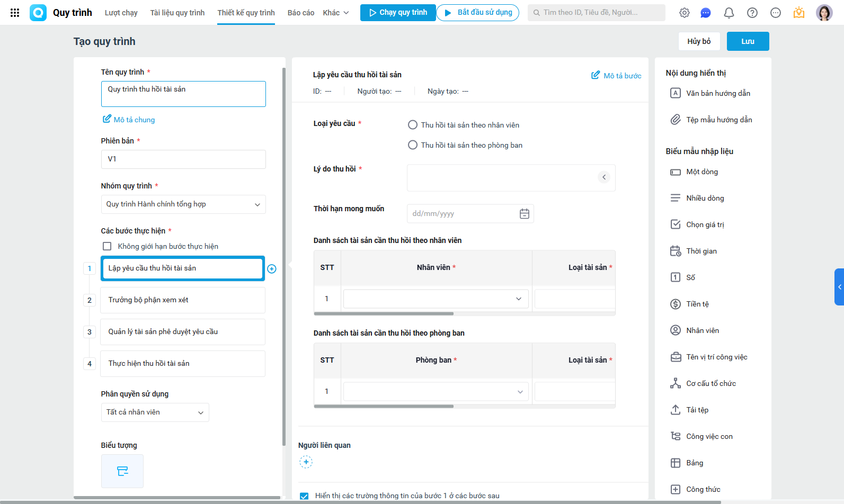Add Nhân viên employee field
Viewport: 844px width, 504px height.
(x=696, y=330)
